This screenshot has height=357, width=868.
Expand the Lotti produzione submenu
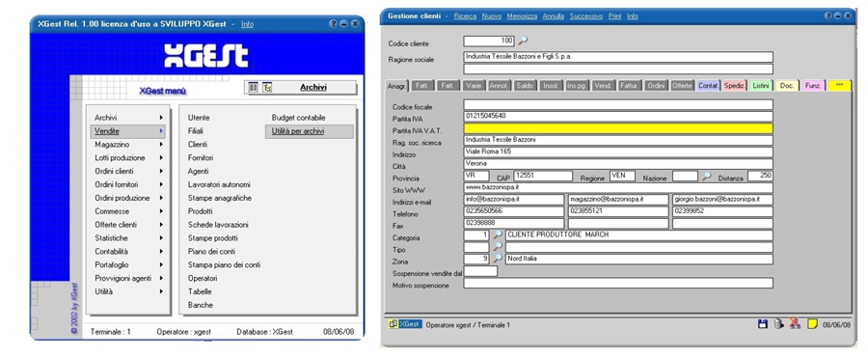161,157
